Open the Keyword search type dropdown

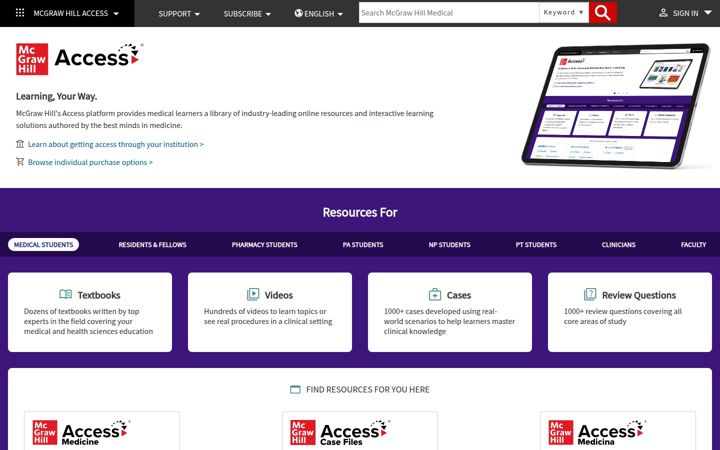click(564, 12)
